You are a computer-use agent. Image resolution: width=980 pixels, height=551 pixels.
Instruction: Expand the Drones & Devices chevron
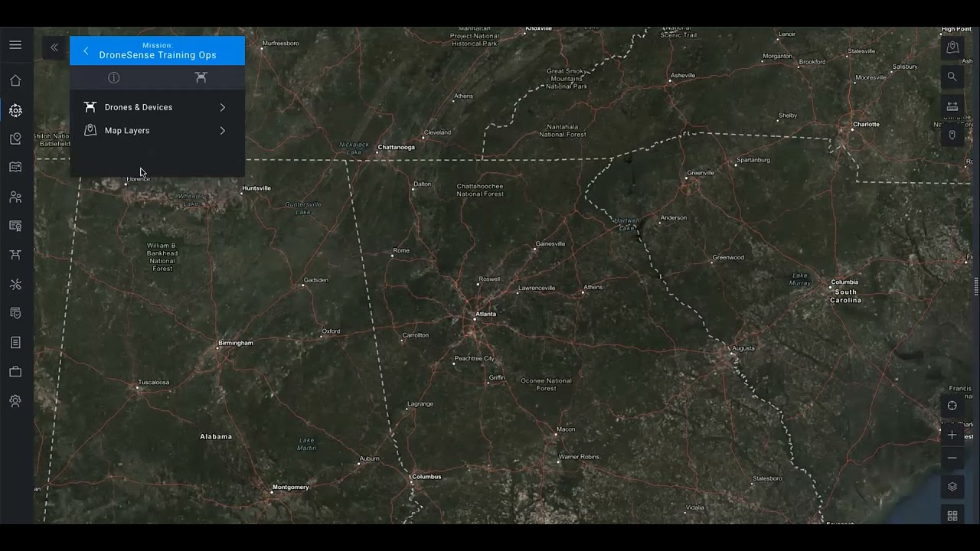(223, 108)
